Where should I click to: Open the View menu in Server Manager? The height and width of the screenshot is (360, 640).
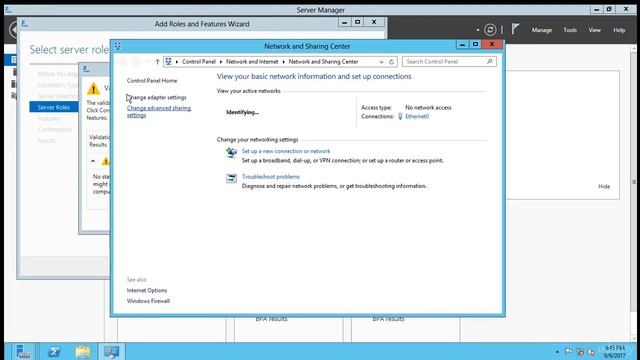click(594, 30)
